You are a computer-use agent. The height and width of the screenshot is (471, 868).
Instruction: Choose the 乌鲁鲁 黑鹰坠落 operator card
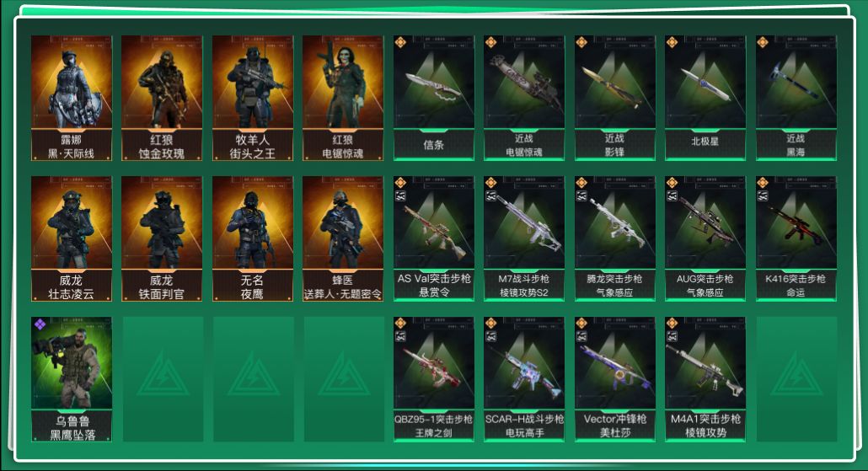coord(72,379)
